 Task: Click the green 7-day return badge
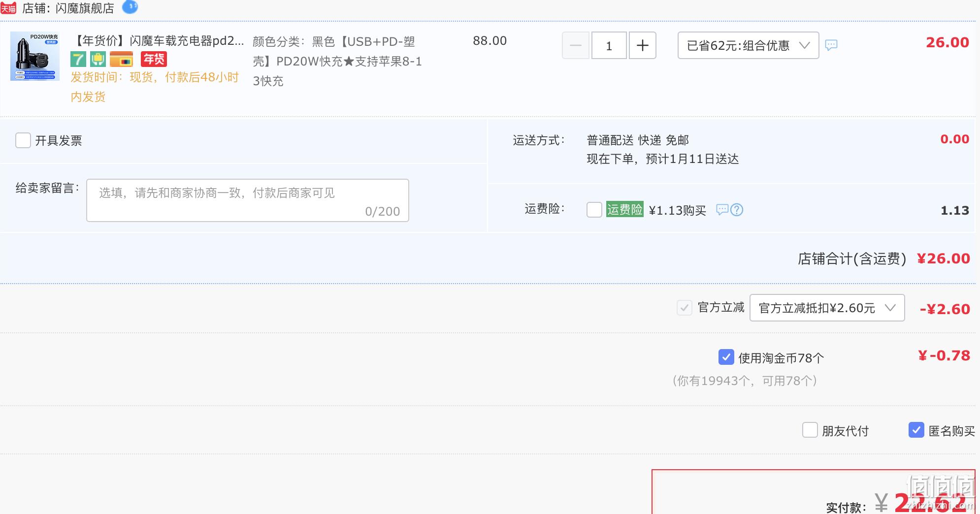click(x=78, y=60)
